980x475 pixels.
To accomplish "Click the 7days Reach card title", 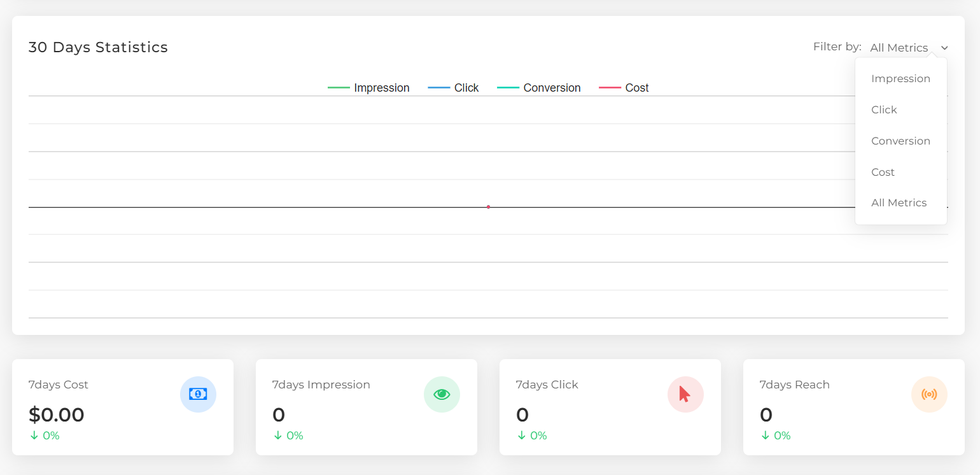I will (x=794, y=385).
